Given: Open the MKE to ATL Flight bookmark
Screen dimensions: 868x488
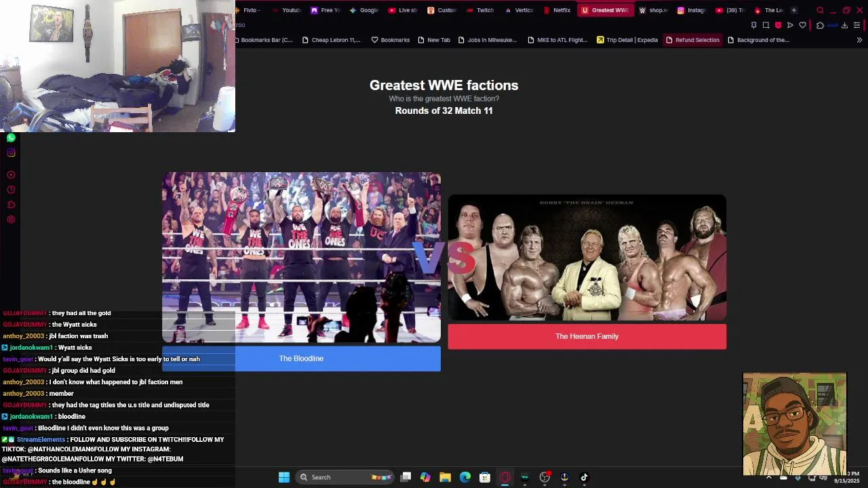Looking at the screenshot, I should coord(557,40).
